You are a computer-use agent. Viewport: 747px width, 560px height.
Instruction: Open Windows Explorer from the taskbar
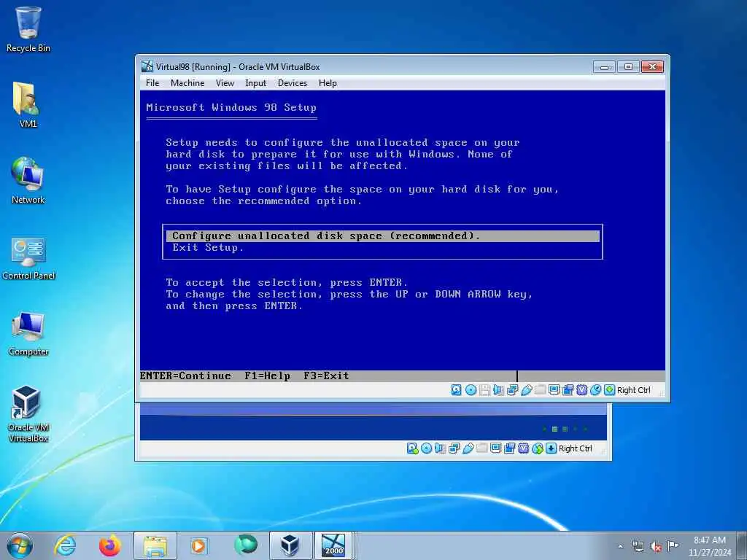(155, 545)
